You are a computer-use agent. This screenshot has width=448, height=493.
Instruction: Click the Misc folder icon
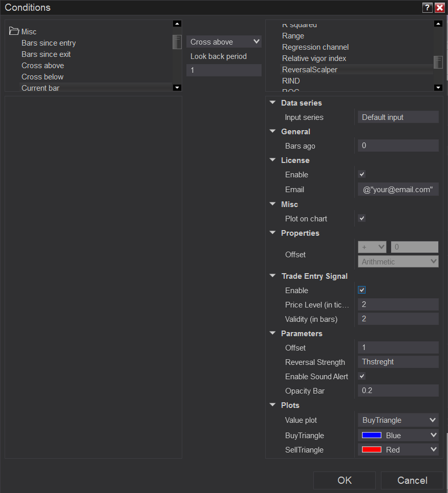[x=14, y=31]
